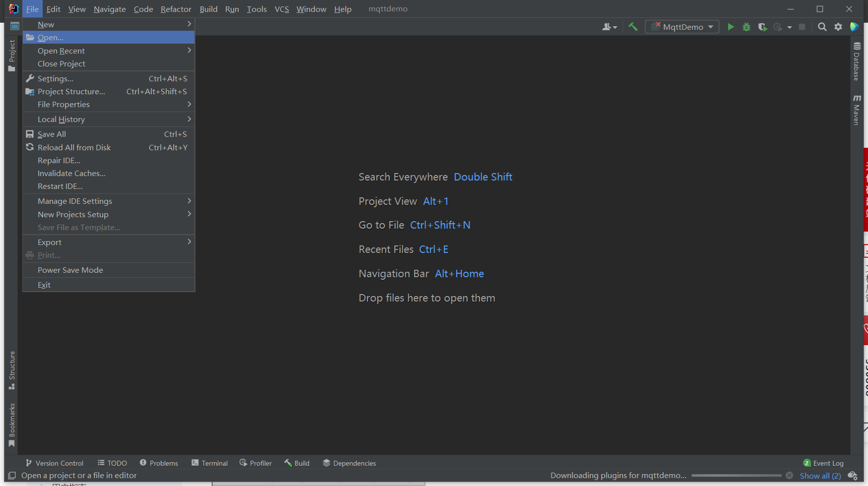
Task: Toggle Power Save Mode in File menu
Action: 109,270
